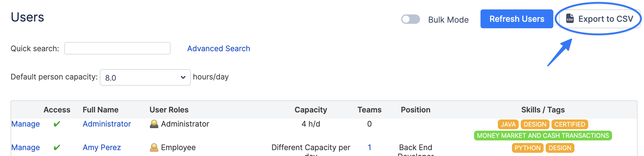Click the JAVA skill tag
Viewport: 644px width, 156px height.
pyautogui.click(x=508, y=124)
